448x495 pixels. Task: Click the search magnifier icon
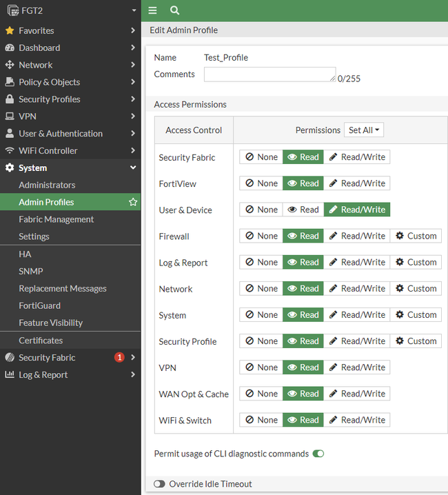(x=174, y=10)
